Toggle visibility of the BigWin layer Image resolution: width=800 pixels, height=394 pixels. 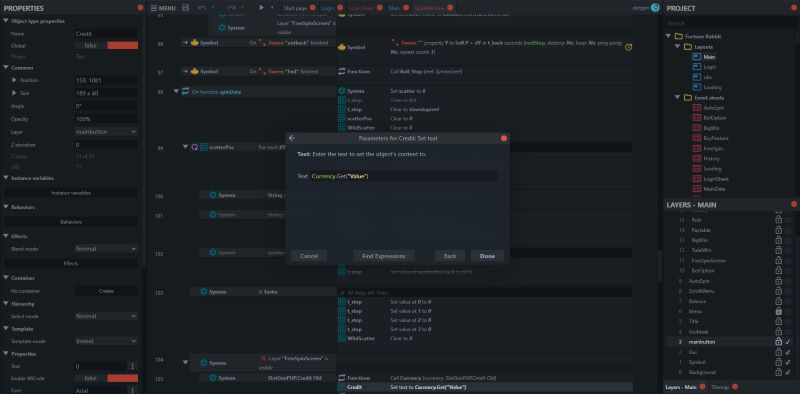788,240
